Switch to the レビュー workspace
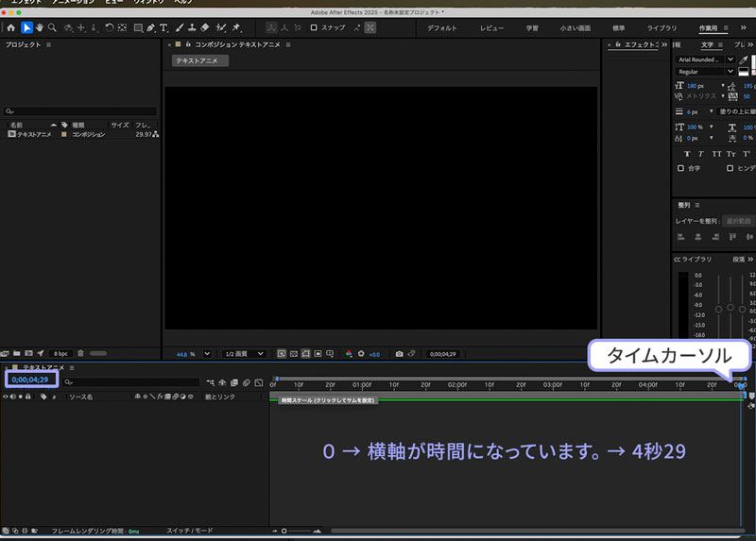Image resolution: width=756 pixels, height=541 pixels. [x=491, y=28]
